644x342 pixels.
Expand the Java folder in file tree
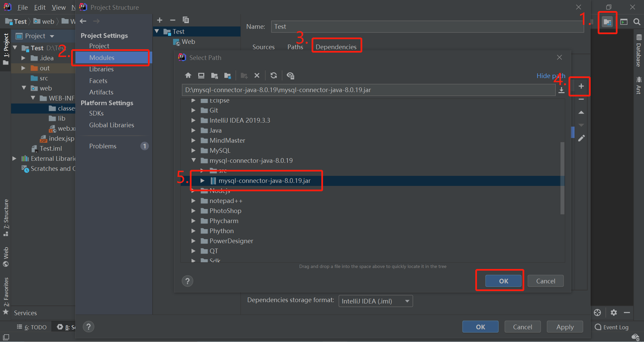(x=194, y=130)
